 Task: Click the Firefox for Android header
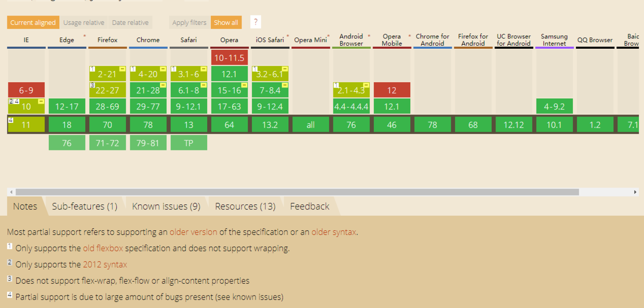pyautogui.click(x=473, y=40)
